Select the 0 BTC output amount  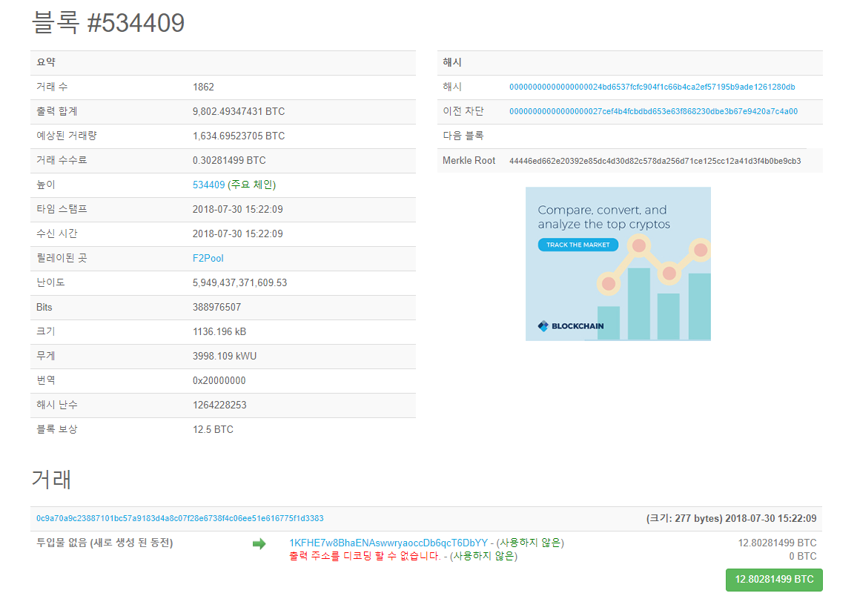[803, 557]
